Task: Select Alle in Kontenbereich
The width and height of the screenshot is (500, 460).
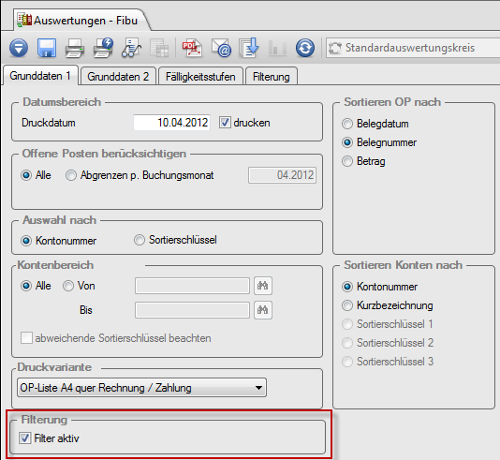Action: [26, 286]
